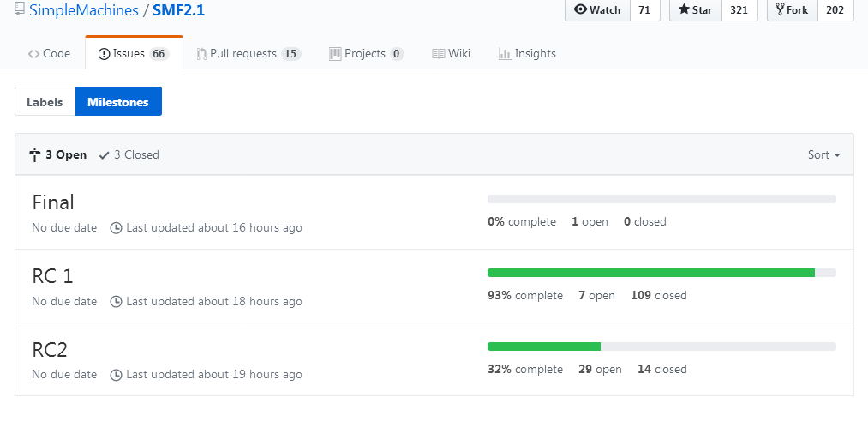Click '0% complete' text
The height and width of the screenshot is (422, 868).
pos(522,221)
